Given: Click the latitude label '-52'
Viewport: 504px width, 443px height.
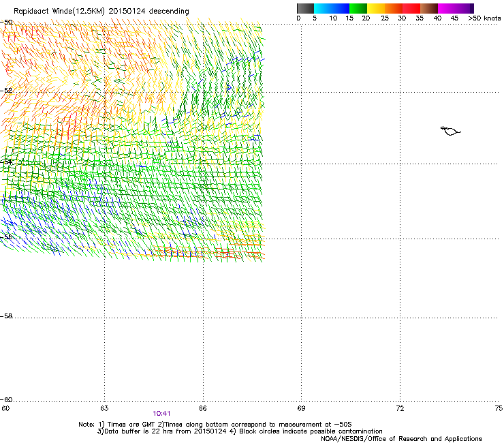Looking at the screenshot, I should coord(6,91).
